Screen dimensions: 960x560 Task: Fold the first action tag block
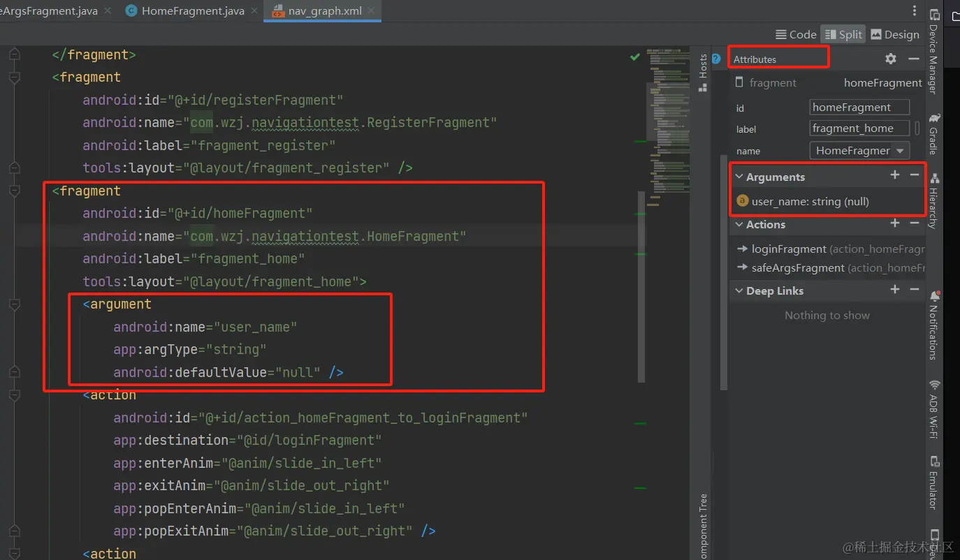click(14, 395)
